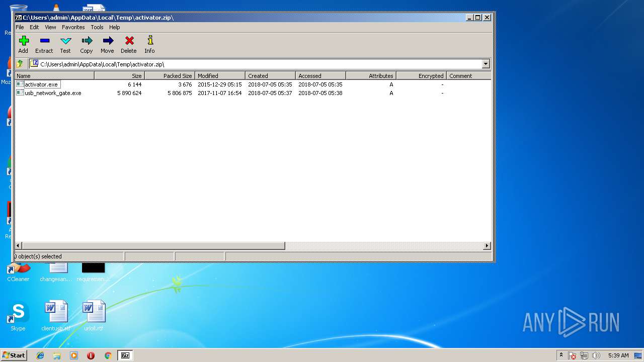Sort by Comment column header

pyautogui.click(x=469, y=76)
